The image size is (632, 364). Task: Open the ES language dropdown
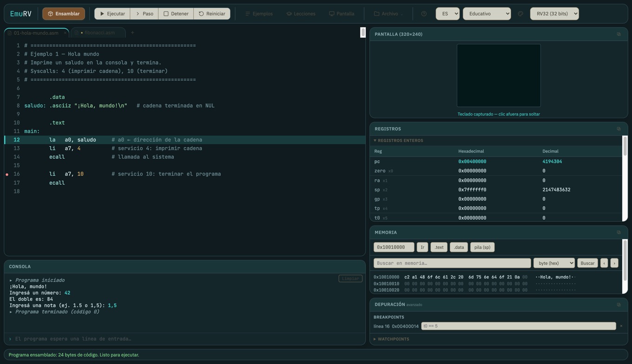tap(448, 14)
